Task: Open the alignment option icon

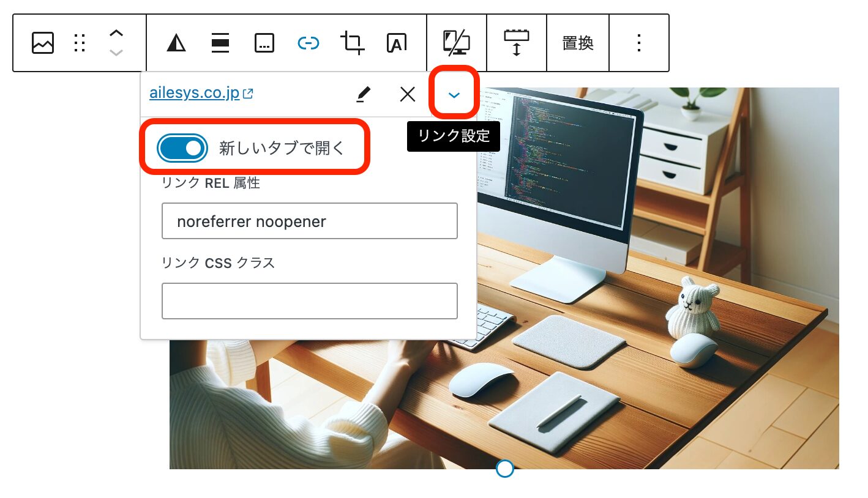Action: [220, 43]
